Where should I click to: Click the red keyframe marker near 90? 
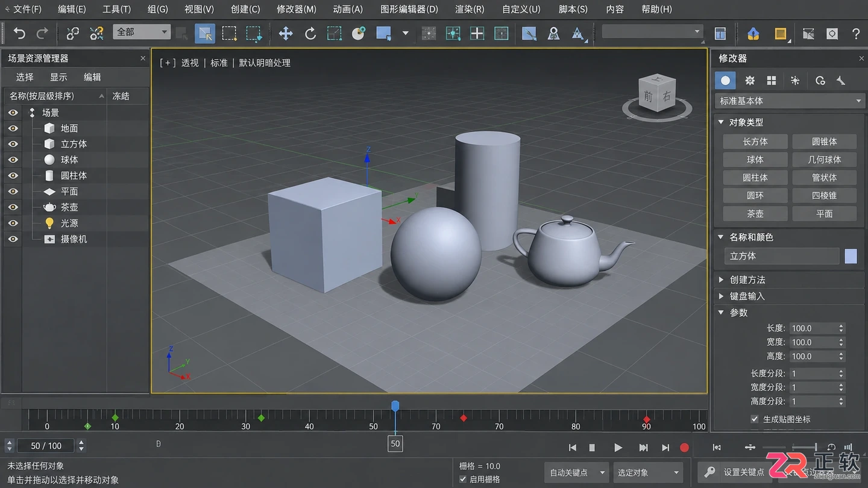point(646,419)
